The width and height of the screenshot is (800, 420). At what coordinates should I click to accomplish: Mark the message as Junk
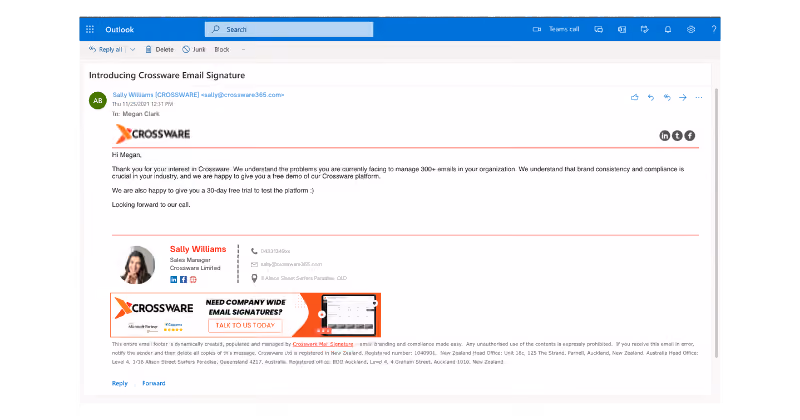tap(194, 50)
